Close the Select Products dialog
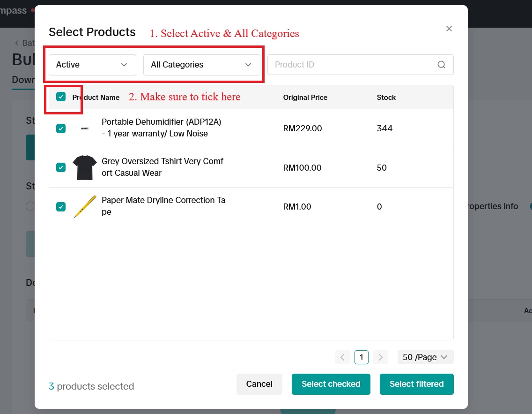Screen dimensions: 532x414 click(x=449, y=29)
